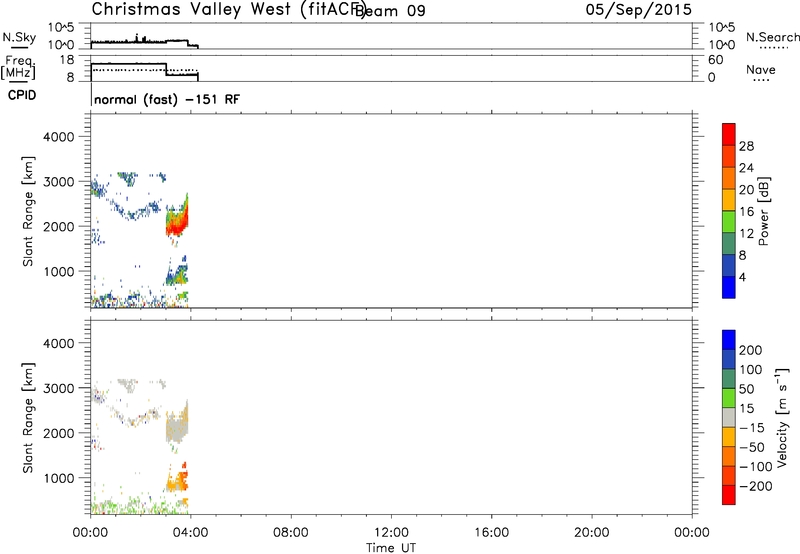This screenshot has height=554, width=800.
Task: Click the gray swatch in Velocity color bar
Action: (x=729, y=418)
